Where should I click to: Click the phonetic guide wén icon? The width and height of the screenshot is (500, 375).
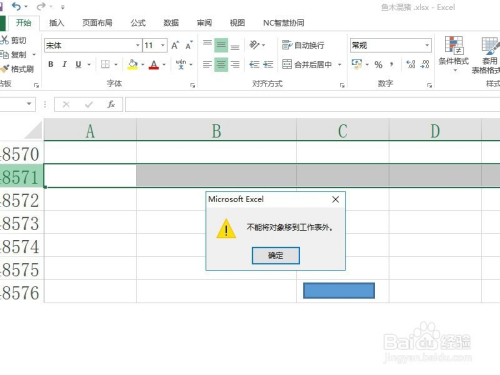181,64
